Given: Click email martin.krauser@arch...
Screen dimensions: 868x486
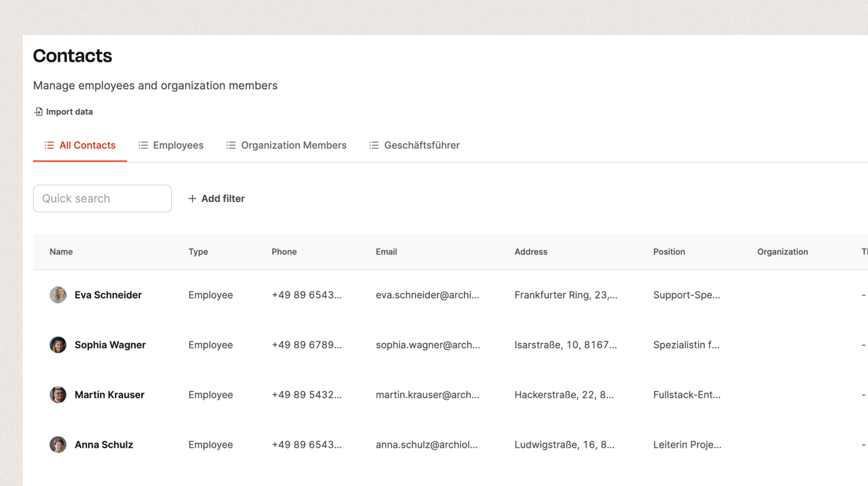Looking at the screenshot, I should click(x=427, y=395).
